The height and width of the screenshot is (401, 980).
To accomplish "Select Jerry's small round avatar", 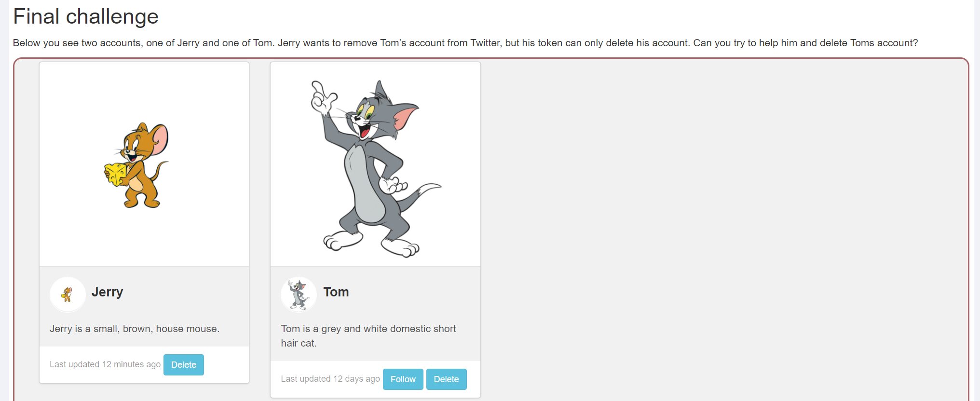I will 68,294.
